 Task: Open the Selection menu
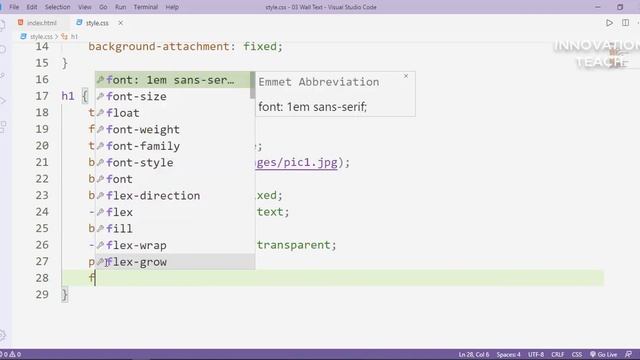pos(58,7)
